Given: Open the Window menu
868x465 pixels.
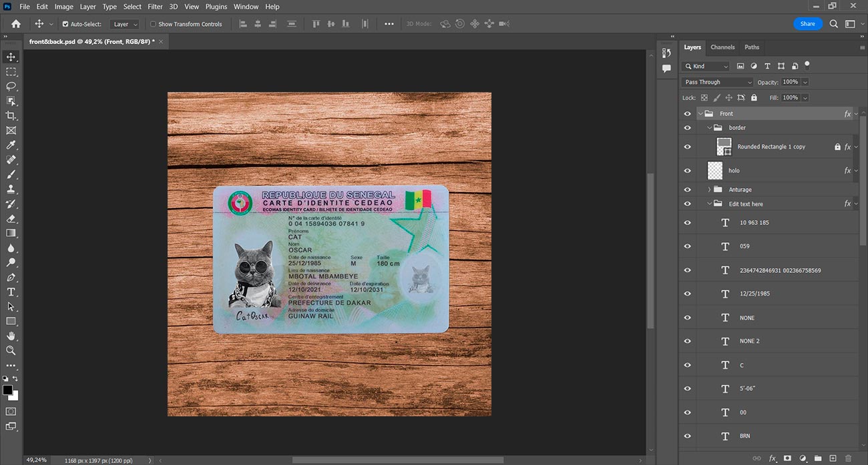Looking at the screenshot, I should click(246, 7).
